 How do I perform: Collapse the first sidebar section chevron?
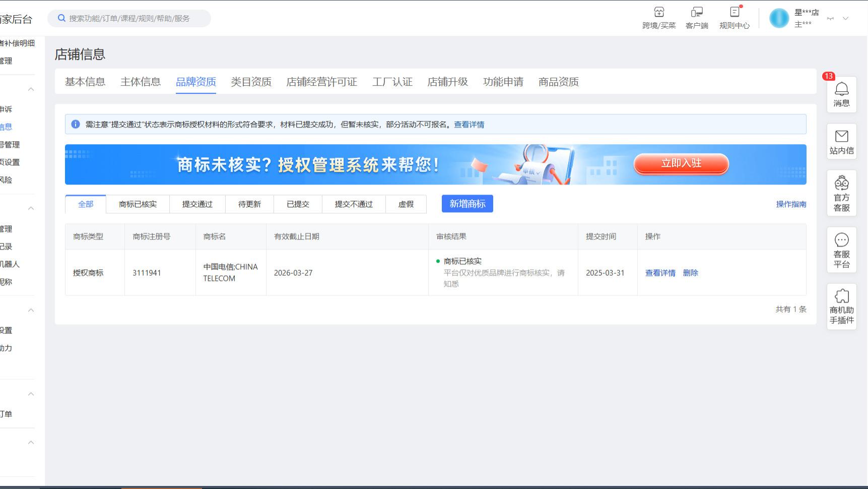pyautogui.click(x=31, y=88)
